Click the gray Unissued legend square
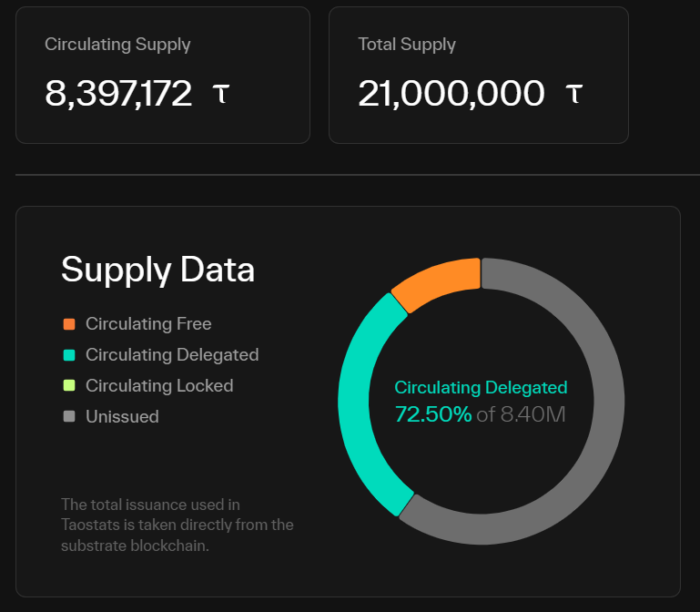700x612 pixels. point(69,417)
